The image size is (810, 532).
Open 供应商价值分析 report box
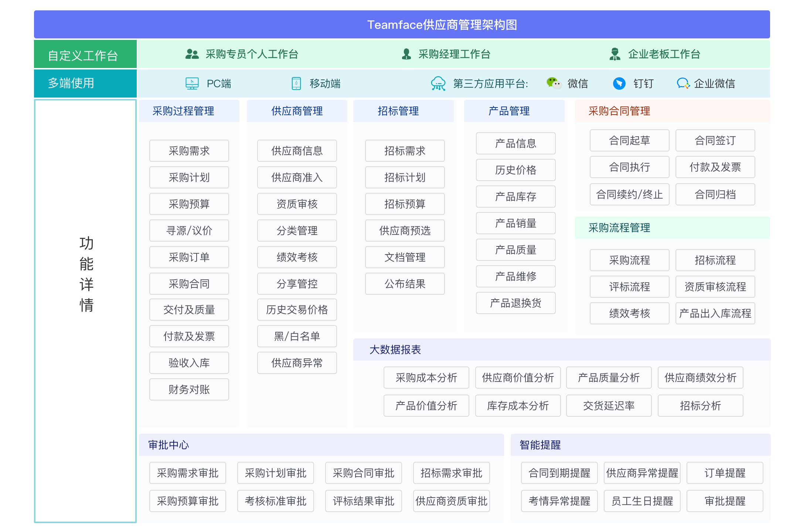518,378
